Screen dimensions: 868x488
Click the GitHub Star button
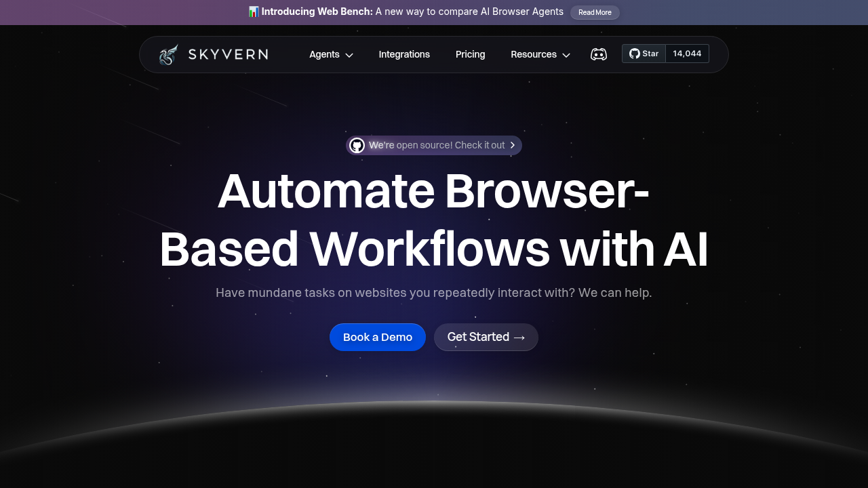coord(644,54)
